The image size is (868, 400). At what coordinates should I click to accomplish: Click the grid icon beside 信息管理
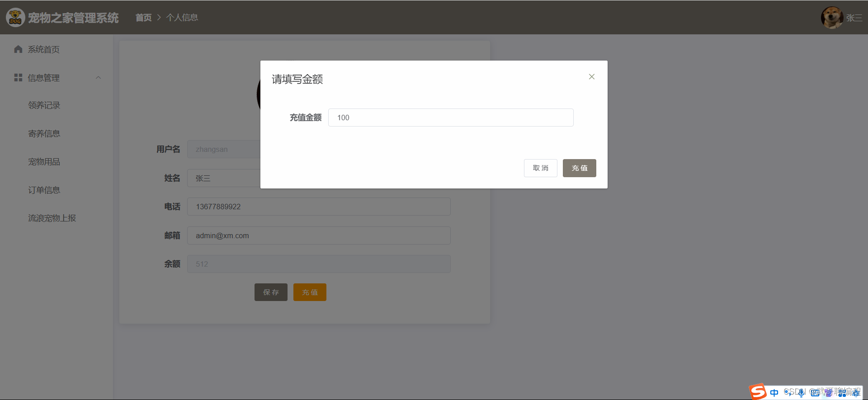(x=18, y=78)
